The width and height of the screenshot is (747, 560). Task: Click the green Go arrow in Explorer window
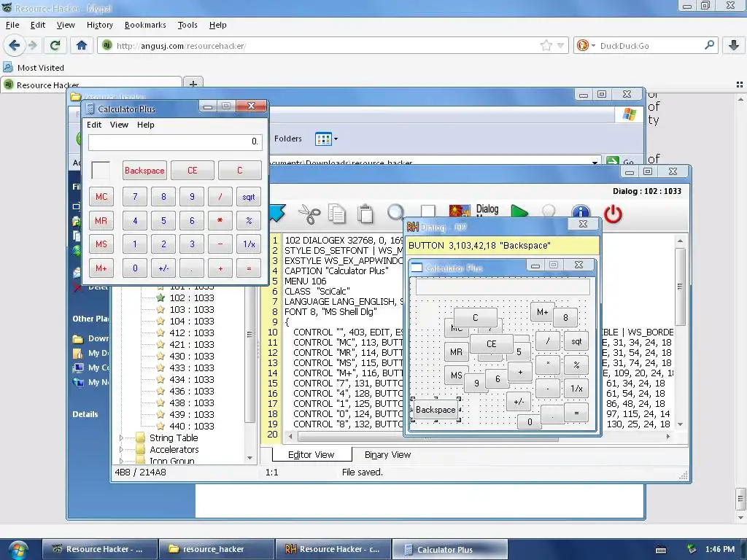click(613, 161)
